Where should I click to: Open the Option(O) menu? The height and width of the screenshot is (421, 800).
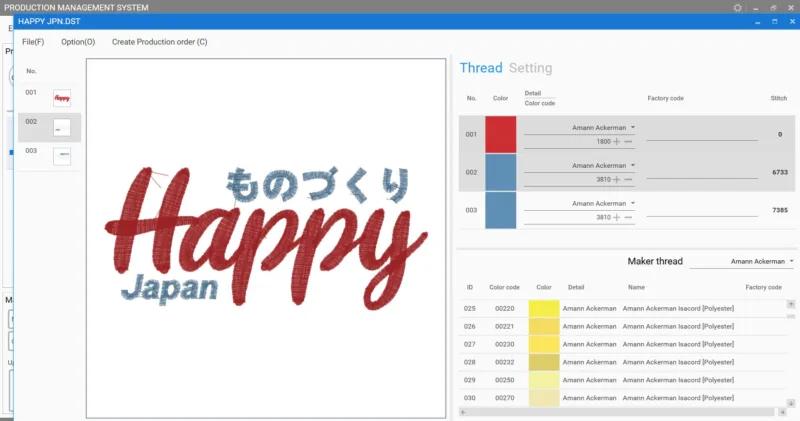pyautogui.click(x=78, y=42)
